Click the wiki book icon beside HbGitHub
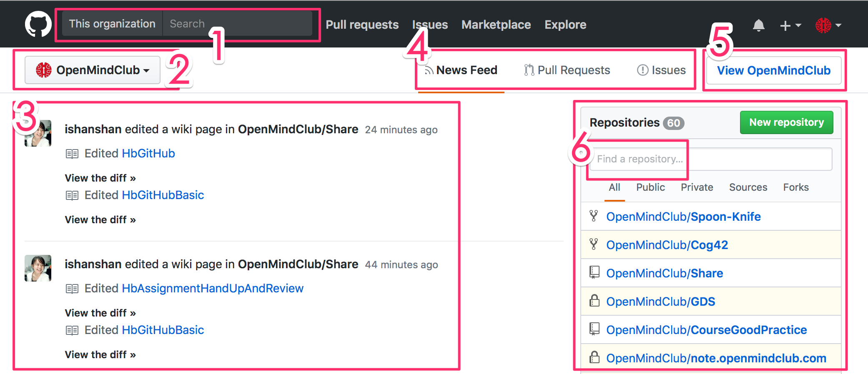This screenshot has height=374, width=868. click(72, 154)
